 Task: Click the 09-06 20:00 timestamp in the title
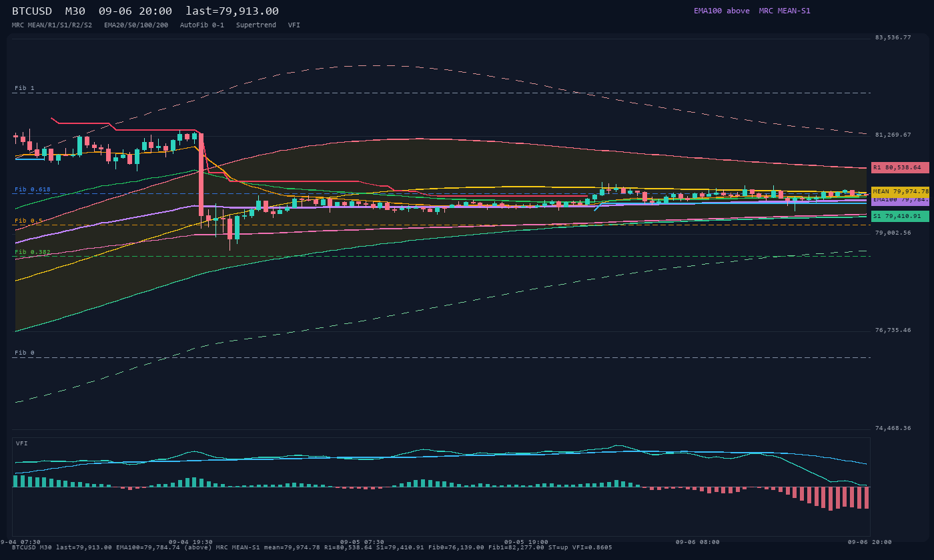point(135,11)
